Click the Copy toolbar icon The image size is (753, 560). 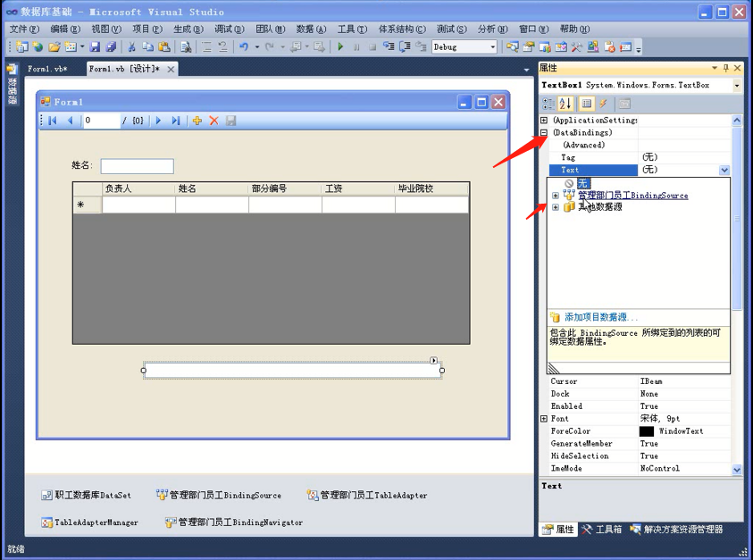point(148,46)
